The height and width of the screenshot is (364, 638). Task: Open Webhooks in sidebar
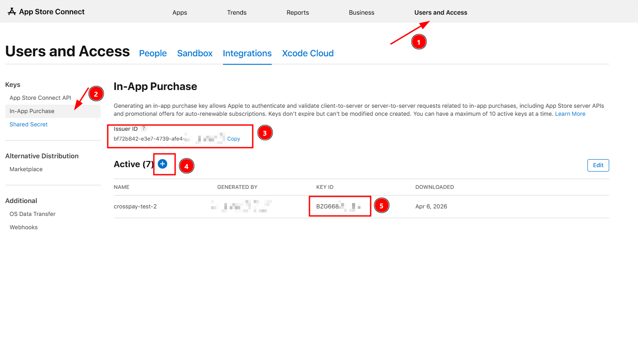point(23,227)
